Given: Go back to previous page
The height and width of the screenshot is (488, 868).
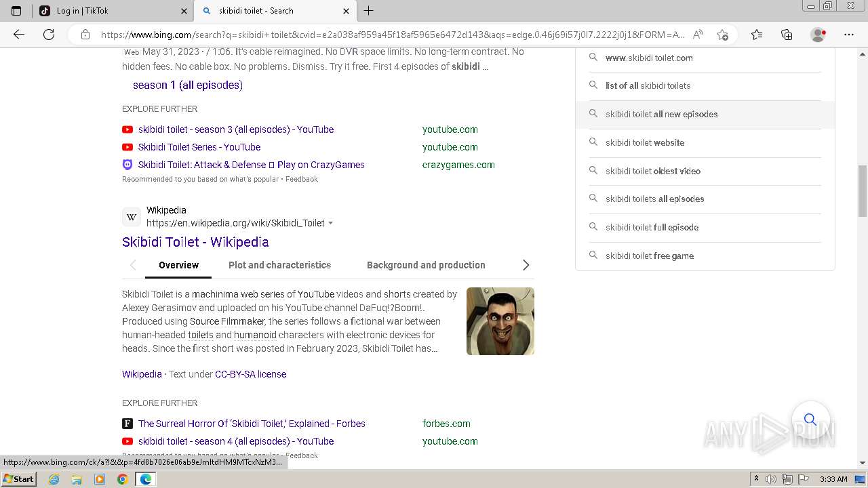Looking at the screenshot, I should pos(19,35).
